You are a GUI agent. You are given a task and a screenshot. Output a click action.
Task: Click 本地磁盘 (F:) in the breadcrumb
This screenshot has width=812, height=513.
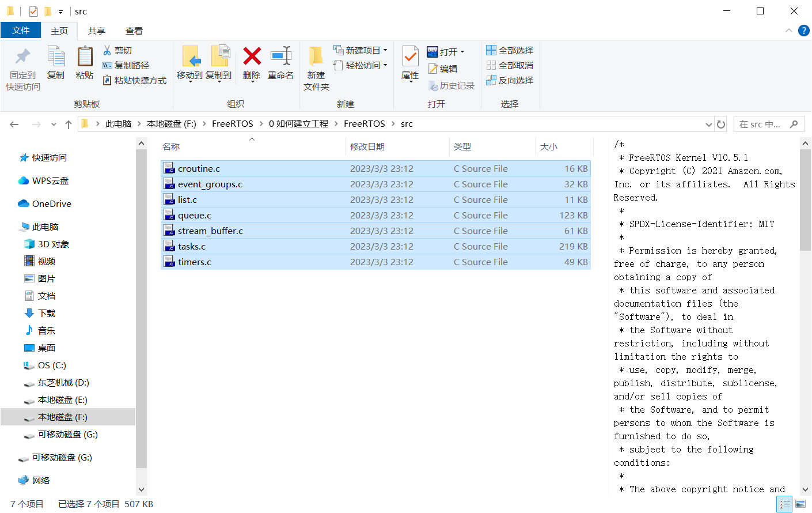coord(172,124)
